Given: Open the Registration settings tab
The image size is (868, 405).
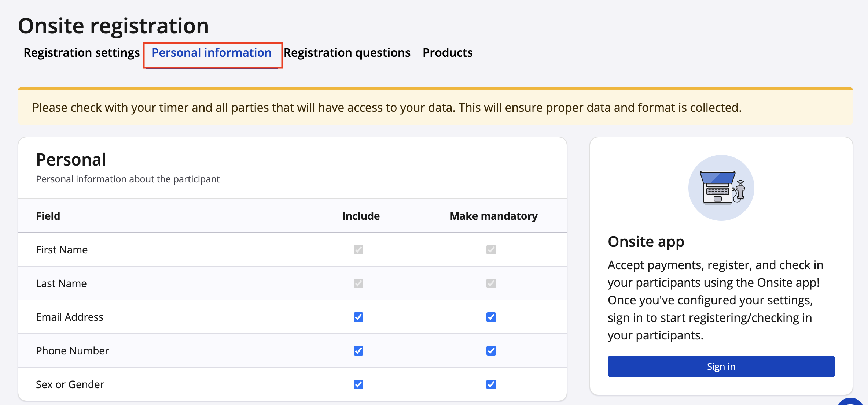Looking at the screenshot, I should click(x=81, y=53).
